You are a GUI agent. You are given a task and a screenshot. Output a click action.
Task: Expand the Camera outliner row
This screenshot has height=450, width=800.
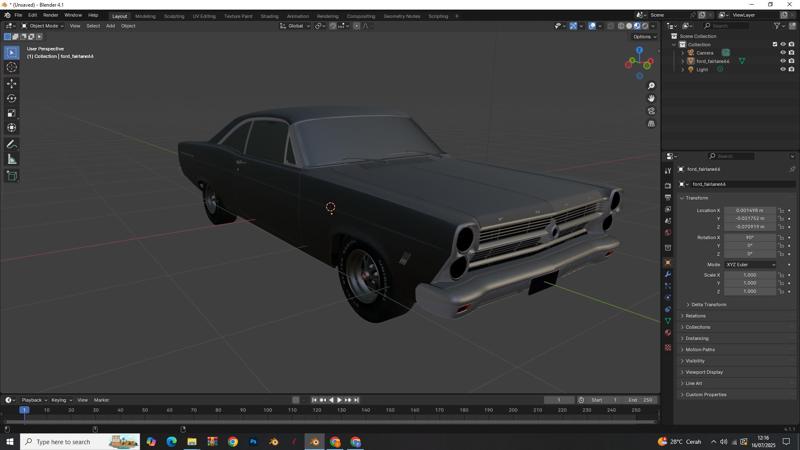coord(683,53)
